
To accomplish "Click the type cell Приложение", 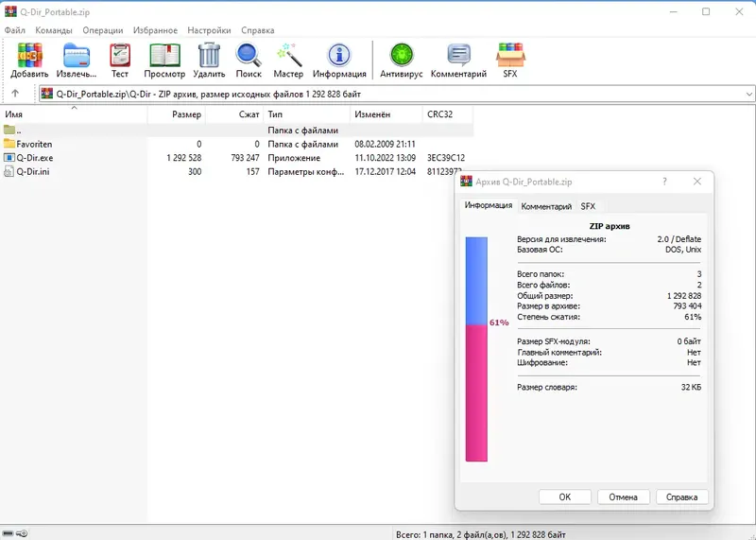I will [x=294, y=158].
